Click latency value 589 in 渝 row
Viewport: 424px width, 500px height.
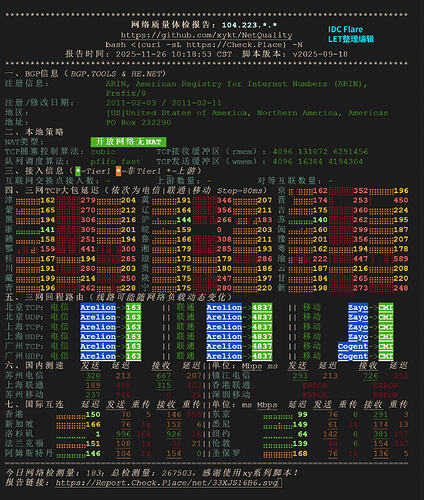(401, 259)
